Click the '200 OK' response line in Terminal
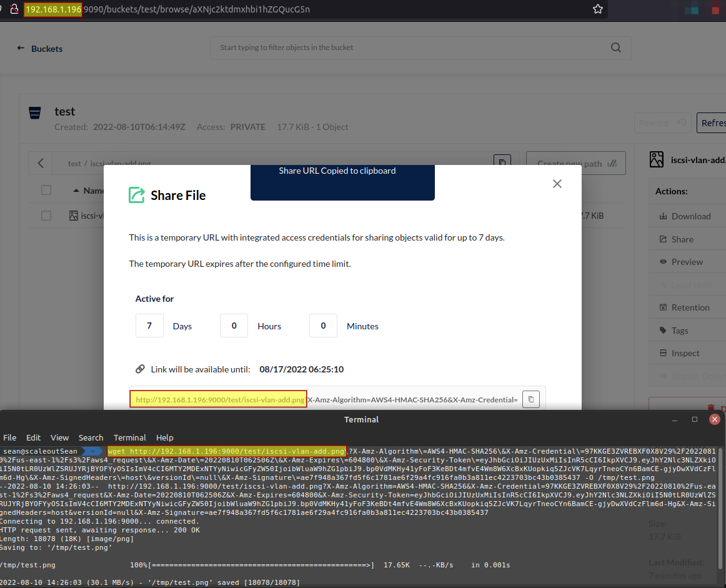726x588 pixels. [100, 530]
